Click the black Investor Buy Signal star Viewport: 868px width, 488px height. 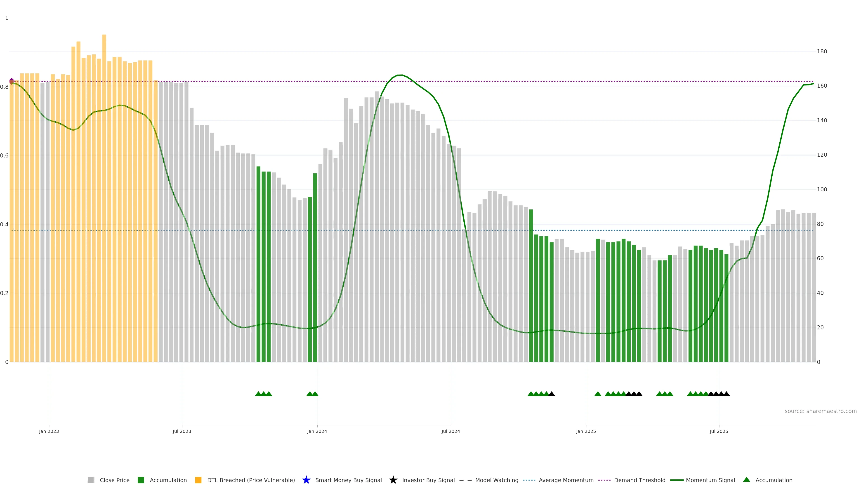(x=393, y=480)
